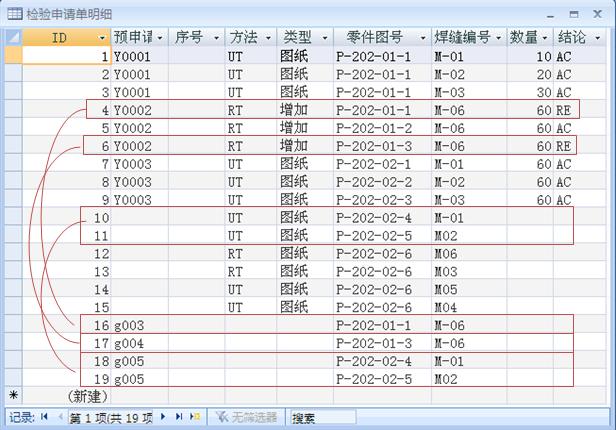The image size is (616, 430).
Task: Click the (新建) new record cell
Action: point(65,397)
